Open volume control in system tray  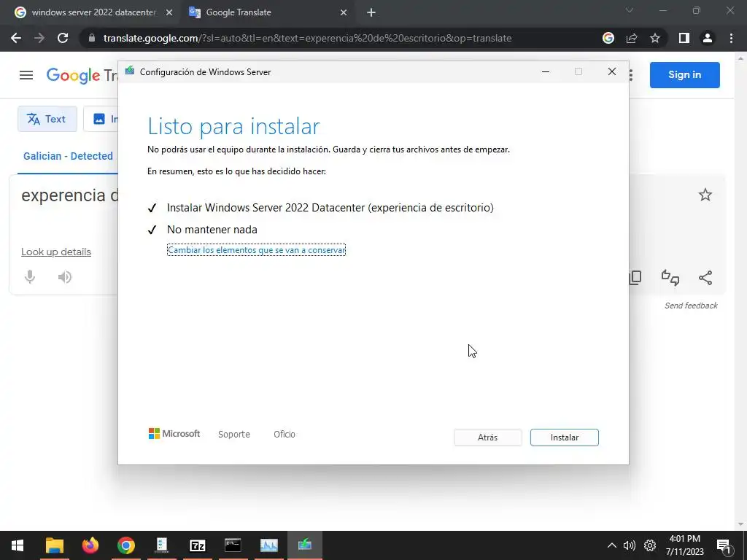point(630,545)
